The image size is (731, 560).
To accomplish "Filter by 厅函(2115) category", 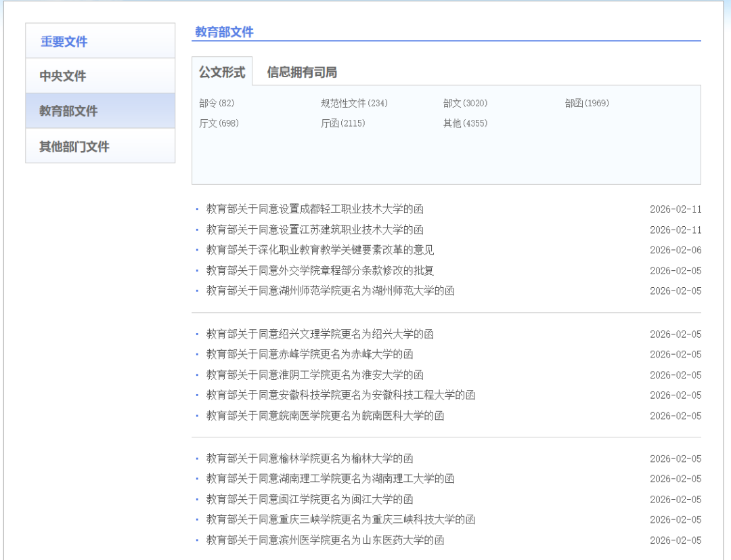I will pyautogui.click(x=342, y=123).
